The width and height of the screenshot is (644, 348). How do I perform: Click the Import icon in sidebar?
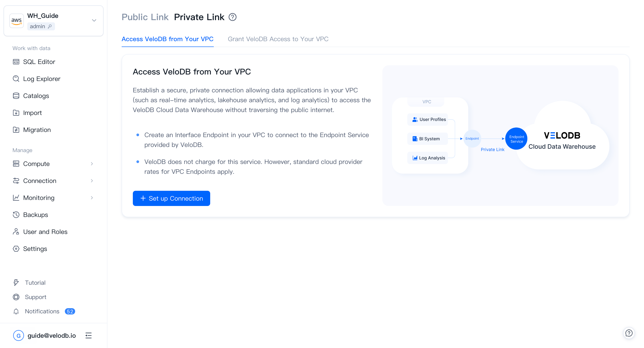coord(16,113)
